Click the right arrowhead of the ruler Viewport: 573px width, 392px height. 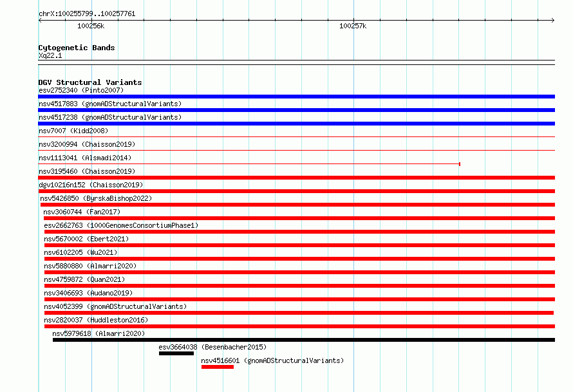click(x=553, y=20)
